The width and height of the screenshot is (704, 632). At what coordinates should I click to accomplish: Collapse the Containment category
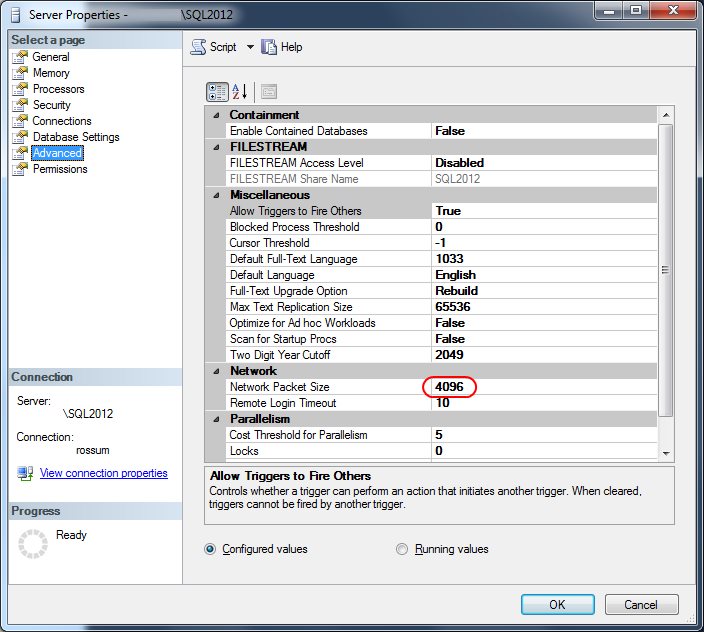(x=216, y=115)
